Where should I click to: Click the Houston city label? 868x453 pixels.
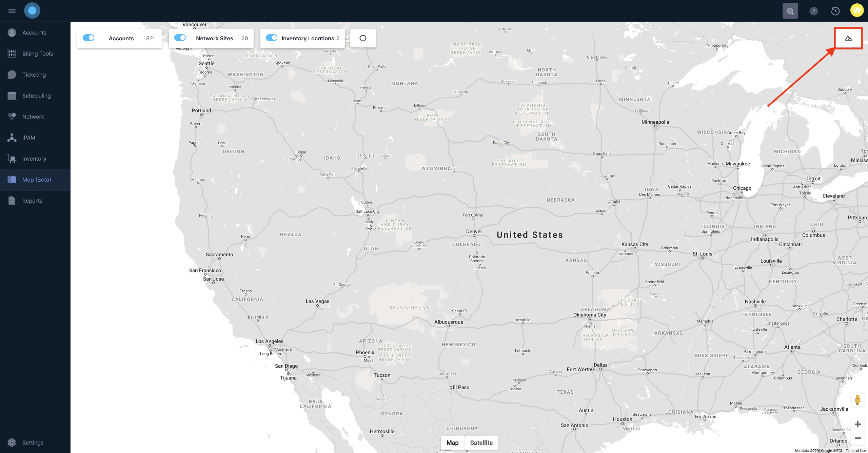point(623,419)
